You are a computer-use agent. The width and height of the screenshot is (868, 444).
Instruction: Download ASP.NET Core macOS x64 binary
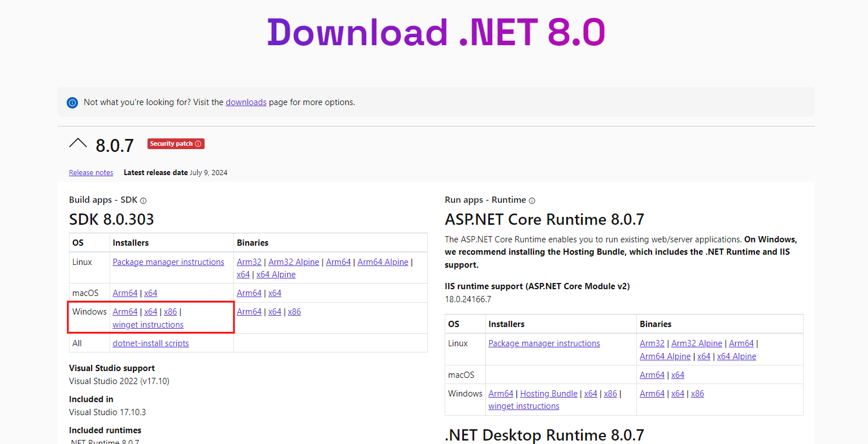(x=678, y=375)
